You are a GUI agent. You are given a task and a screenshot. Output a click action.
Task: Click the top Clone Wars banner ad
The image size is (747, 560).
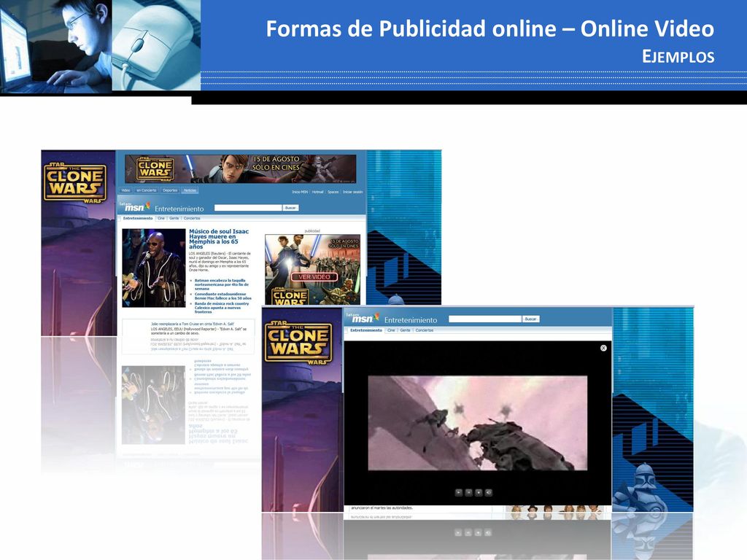[240, 168]
